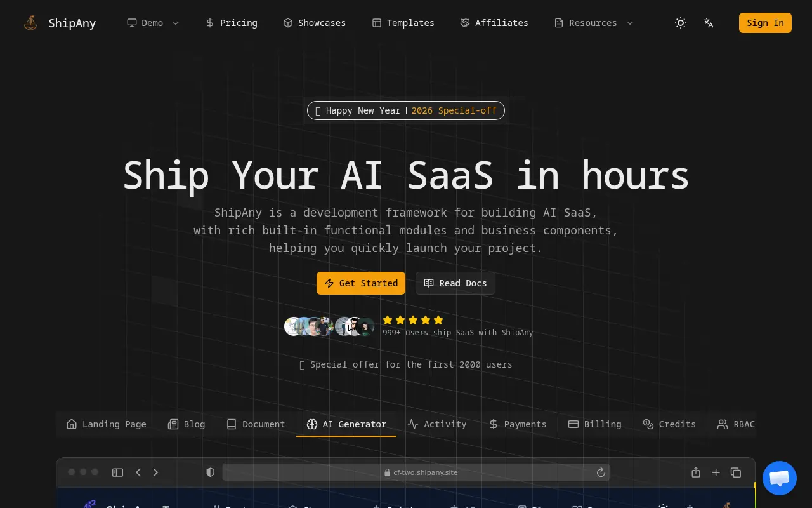Image resolution: width=812 pixels, height=508 pixels.
Task: Click the Get Started button
Action: click(360, 283)
